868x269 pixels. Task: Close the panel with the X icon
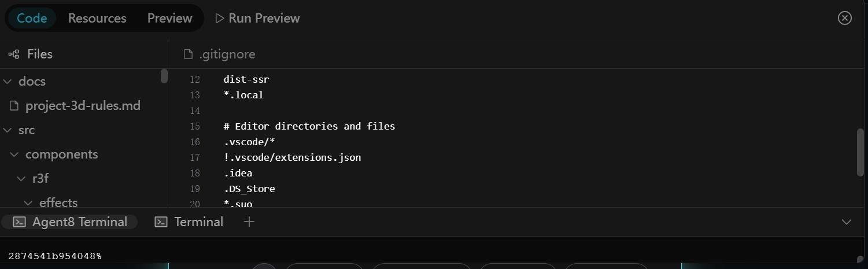[844, 18]
